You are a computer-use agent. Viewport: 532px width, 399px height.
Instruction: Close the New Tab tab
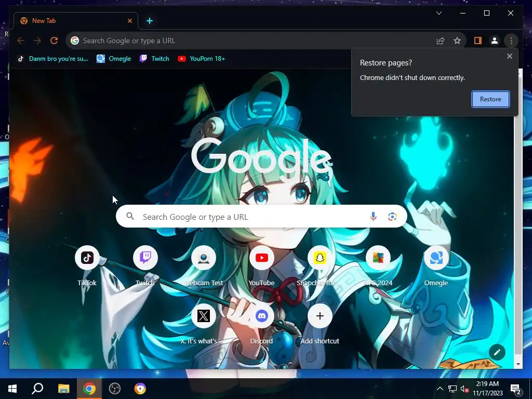click(x=129, y=21)
